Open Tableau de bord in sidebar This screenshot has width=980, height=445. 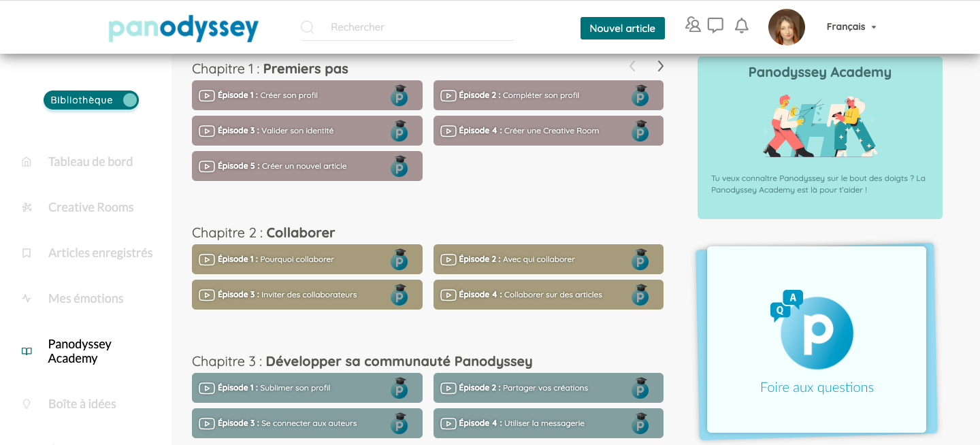tap(91, 162)
